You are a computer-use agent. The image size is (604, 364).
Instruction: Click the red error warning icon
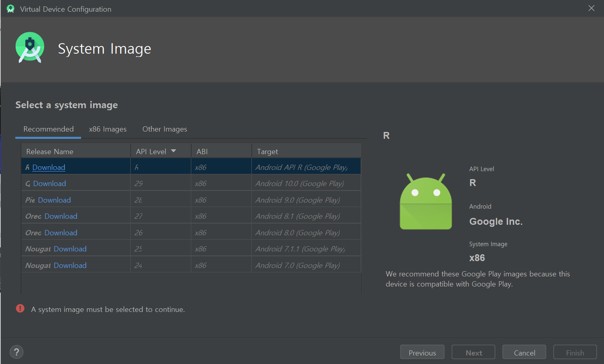(20, 308)
